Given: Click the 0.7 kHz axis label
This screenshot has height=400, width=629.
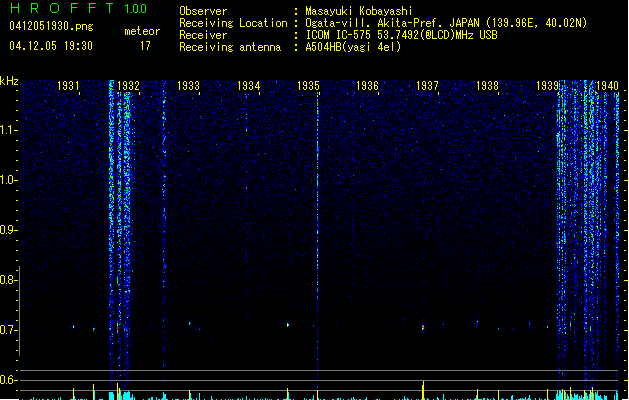Looking at the screenshot, I should tap(8, 330).
